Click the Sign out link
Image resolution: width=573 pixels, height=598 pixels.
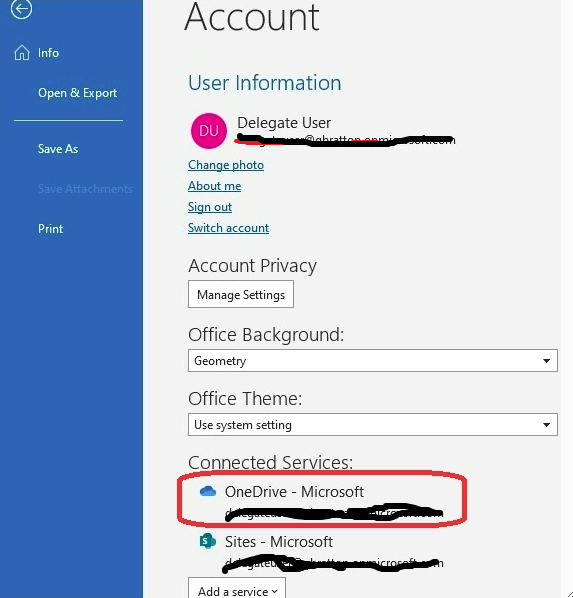210,207
